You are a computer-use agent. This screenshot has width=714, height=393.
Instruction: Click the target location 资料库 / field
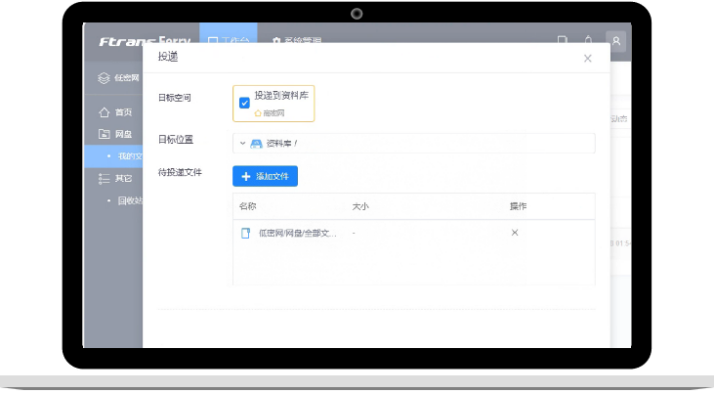(x=413, y=143)
